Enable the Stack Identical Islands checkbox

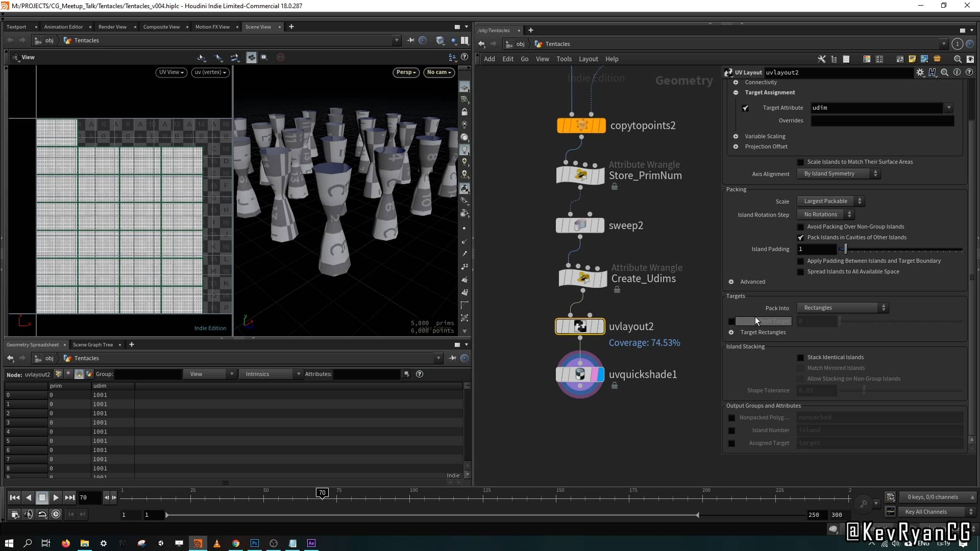pyautogui.click(x=800, y=357)
